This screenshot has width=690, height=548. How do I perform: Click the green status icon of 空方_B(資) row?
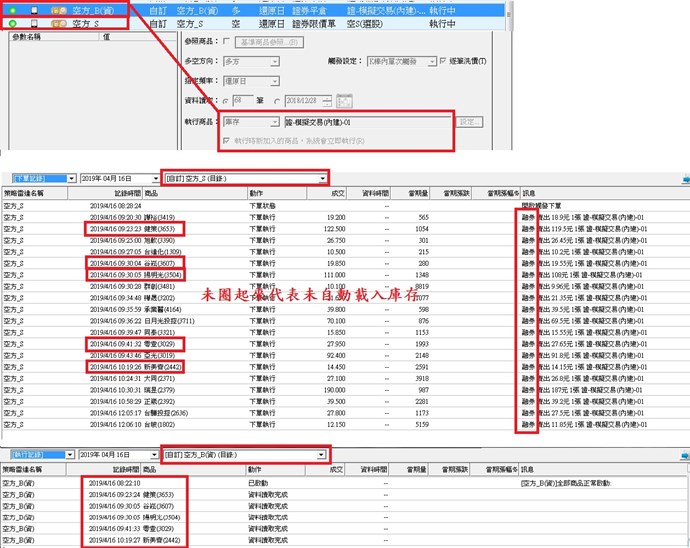pyautogui.click(x=11, y=6)
